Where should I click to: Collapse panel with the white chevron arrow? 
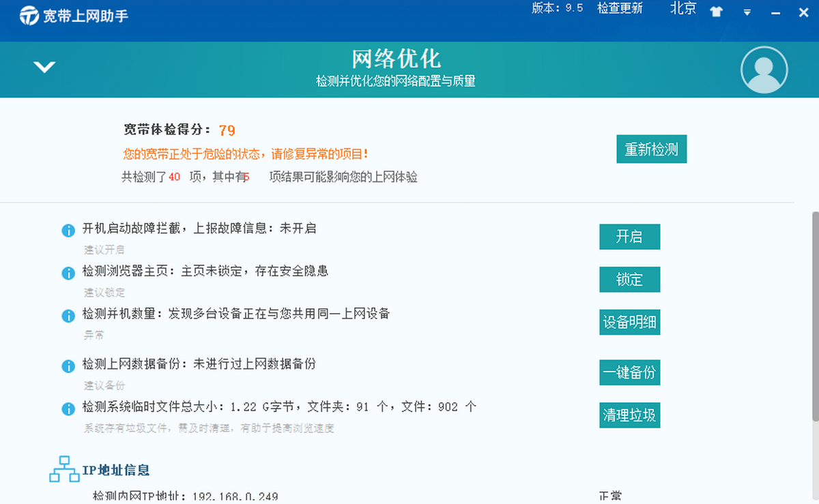pos(44,67)
